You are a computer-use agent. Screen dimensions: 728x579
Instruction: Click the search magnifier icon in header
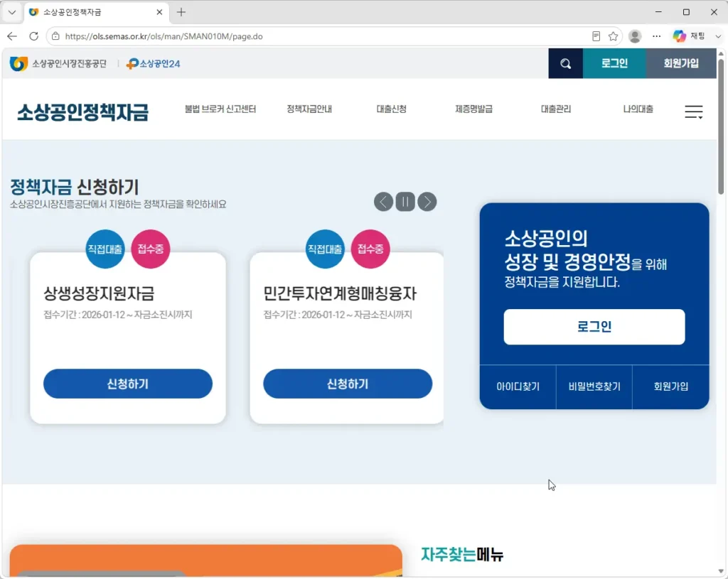coord(565,63)
